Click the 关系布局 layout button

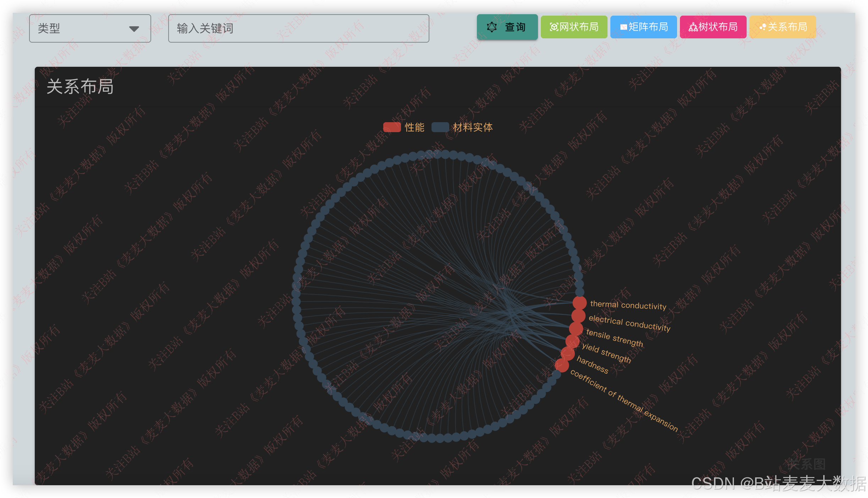tap(782, 27)
